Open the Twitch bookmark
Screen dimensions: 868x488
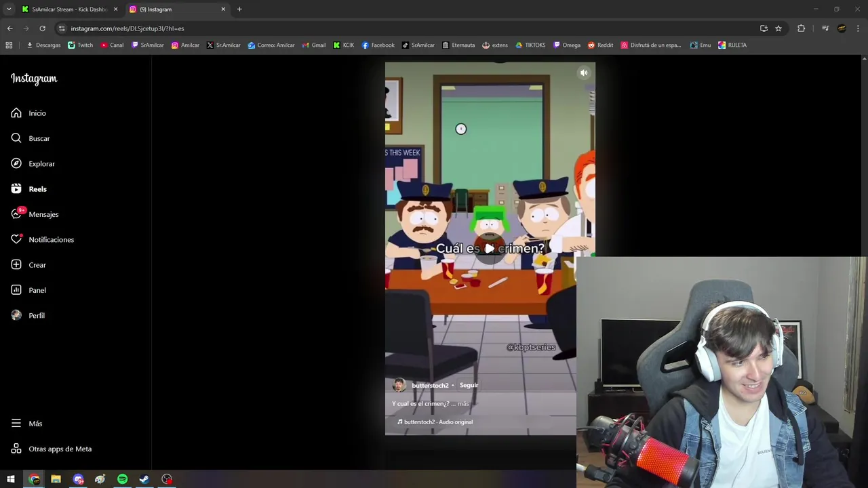(x=81, y=45)
